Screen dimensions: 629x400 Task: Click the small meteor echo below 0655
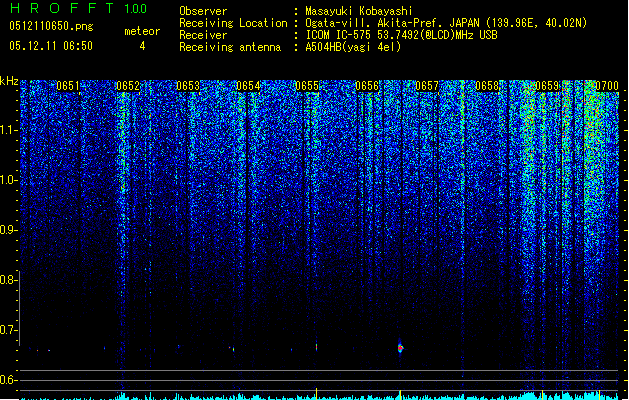click(316, 347)
